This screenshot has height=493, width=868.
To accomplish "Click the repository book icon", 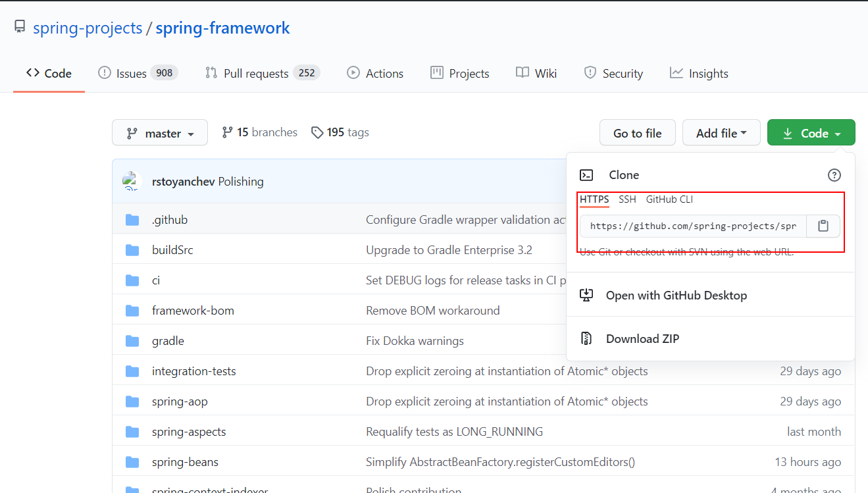I will (20, 28).
